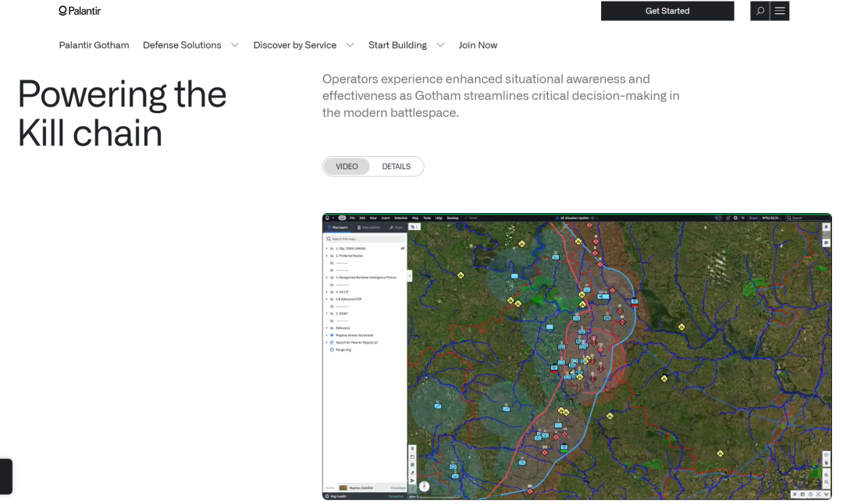Image resolution: width=843 pixels, height=504 pixels.
Task: Open the website search icon
Action: pos(759,11)
